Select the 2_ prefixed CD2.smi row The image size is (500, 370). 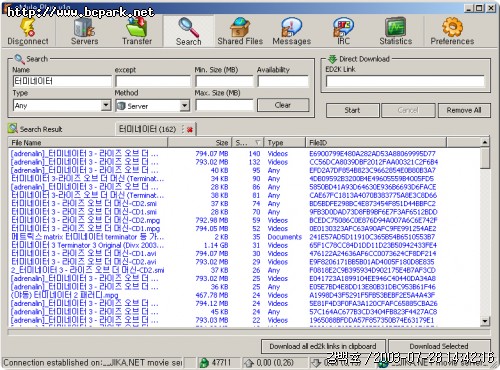click(x=245, y=270)
